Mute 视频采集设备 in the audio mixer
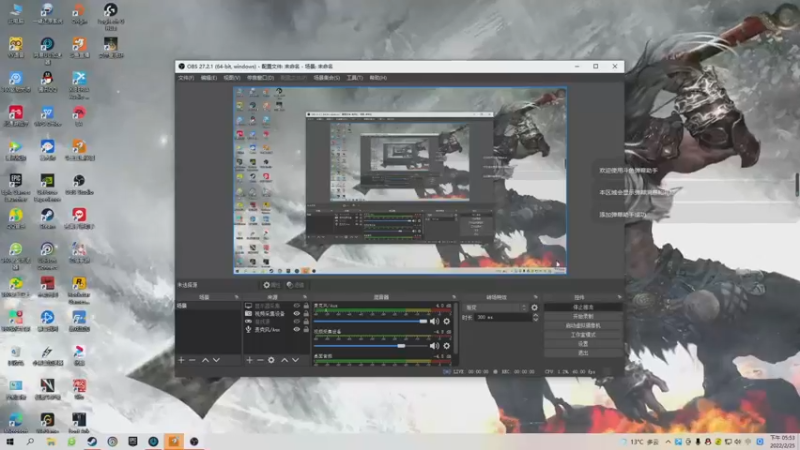 pos(434,346)
